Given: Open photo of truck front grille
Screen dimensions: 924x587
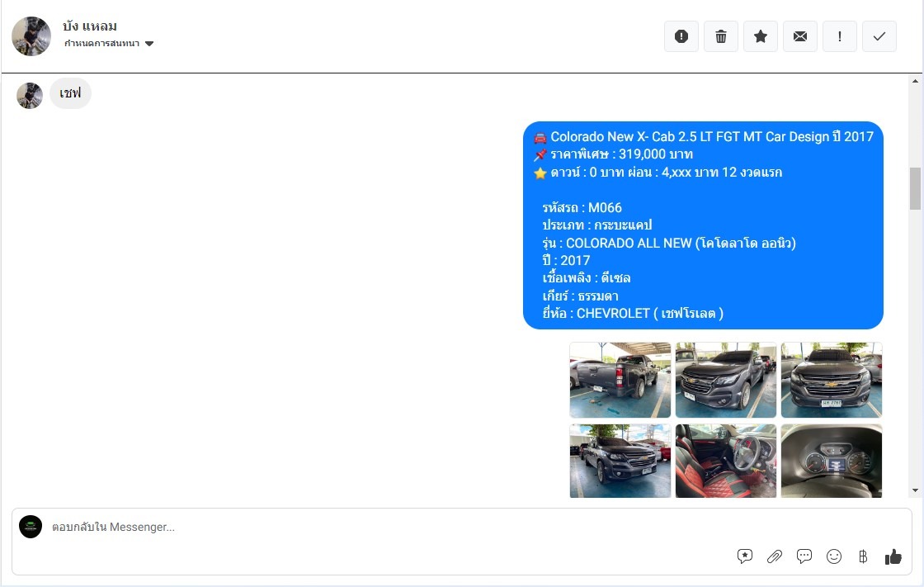Looking at the screenshot, I should (832, 380).
